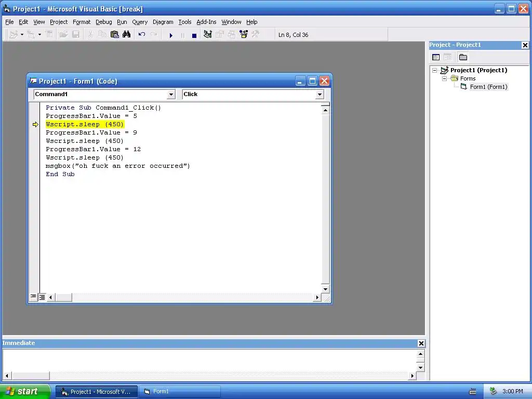This screenshot has height=399, width=532.
Task: Open the File menu
Action: click(9, 22)
